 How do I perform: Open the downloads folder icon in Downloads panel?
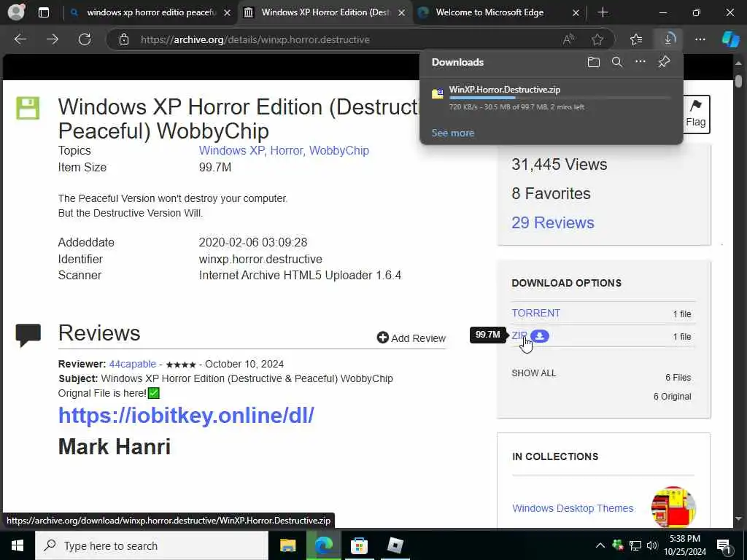pyautogui.click(x=593, y=62)
